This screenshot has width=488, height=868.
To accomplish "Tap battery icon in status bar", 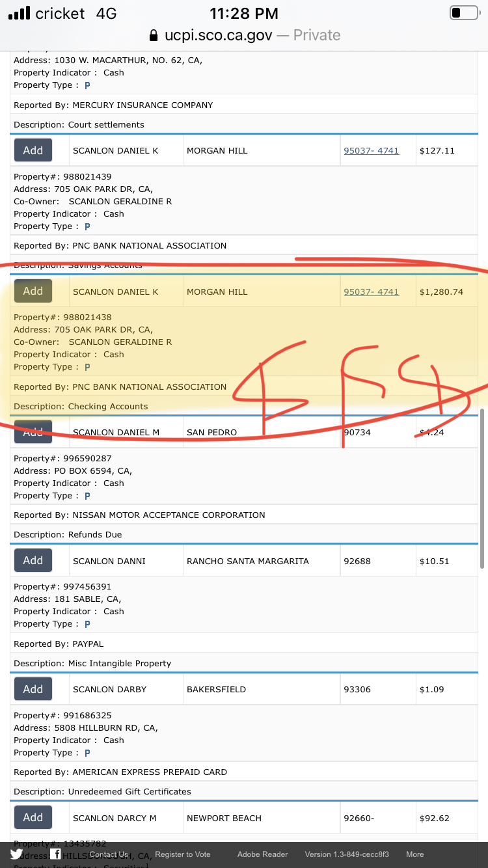I will [x=464, y=13].
